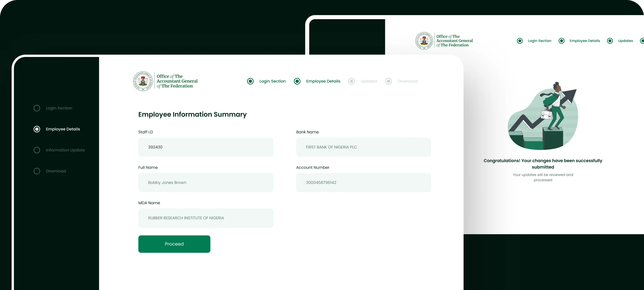
Task: Click Office of The Accountant General text, back window
Action: click(455, 41)
